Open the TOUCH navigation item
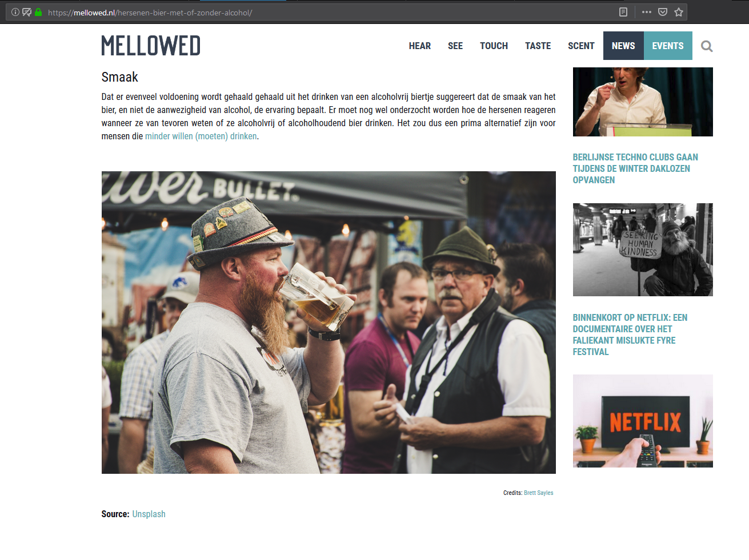This screenshot has width=749, height=560. pyautogui.click(x=494, y=46)
